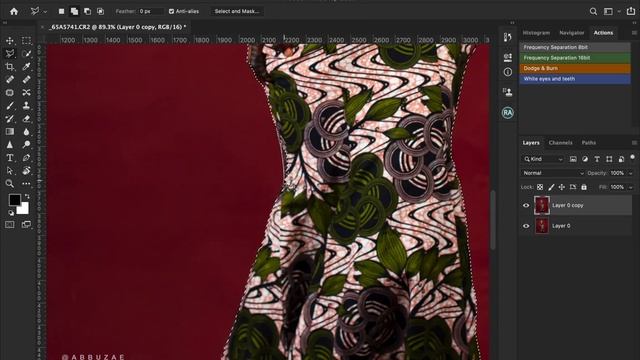Select the Content-Aware Move tool
This screenshot has width=640, height=360.
pos(27,93)
